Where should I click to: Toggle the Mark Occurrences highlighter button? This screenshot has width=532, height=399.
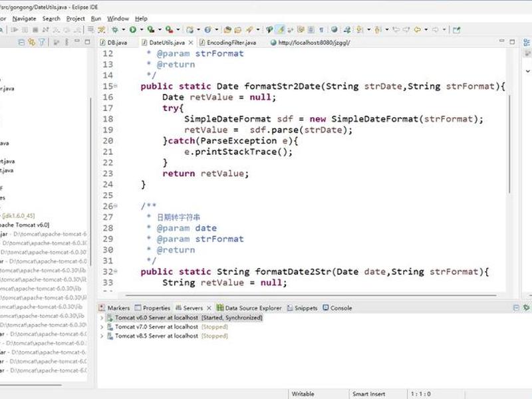tap(281, 30)
